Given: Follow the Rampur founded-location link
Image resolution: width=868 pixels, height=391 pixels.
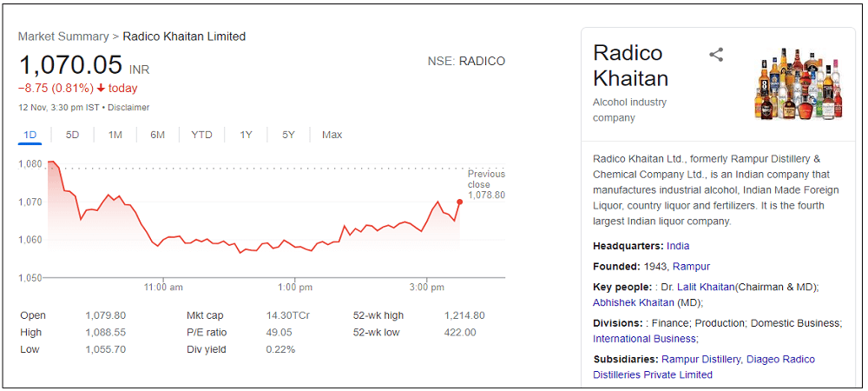Looking at the screenshot, I should click(691, 267).
